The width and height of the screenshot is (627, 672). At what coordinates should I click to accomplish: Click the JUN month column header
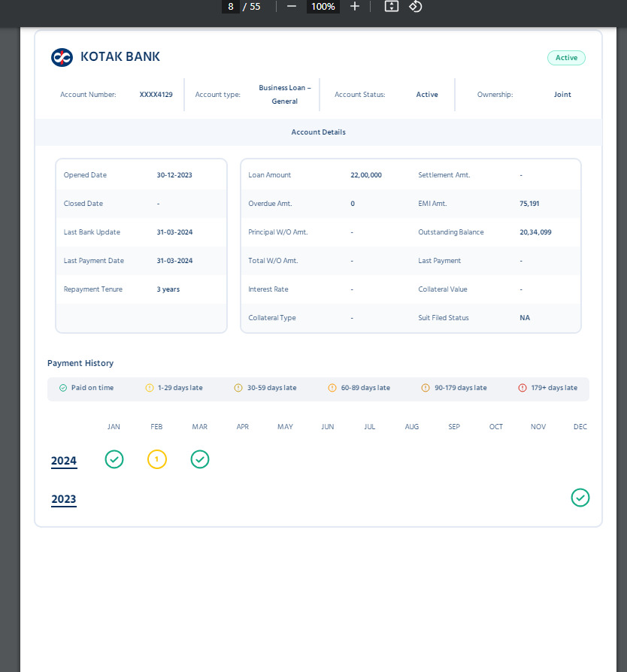[x=328, y=427]
